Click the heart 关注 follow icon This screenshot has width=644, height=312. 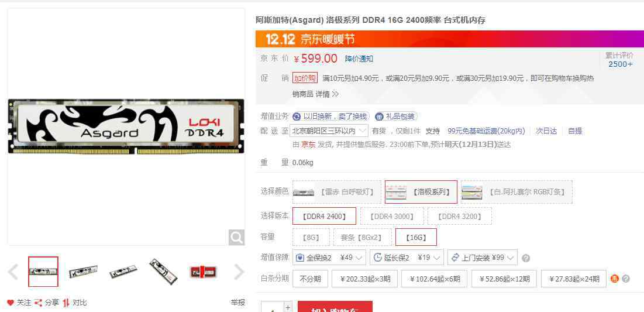[11, 303]
